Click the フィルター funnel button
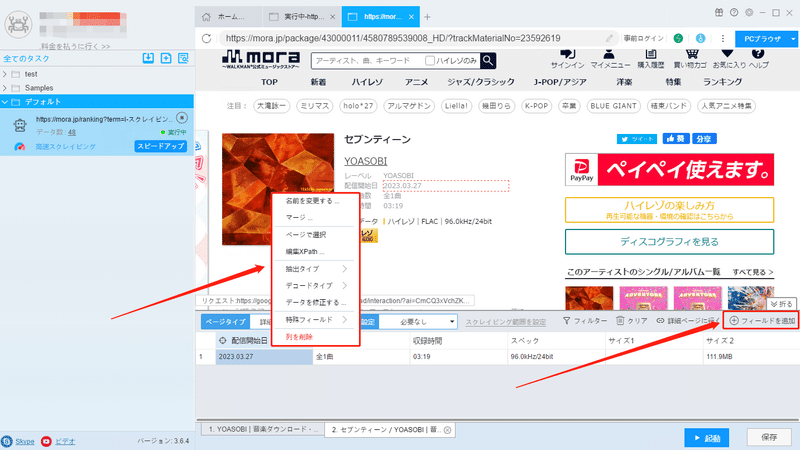 pyautogui.click(x=585, y=321)
